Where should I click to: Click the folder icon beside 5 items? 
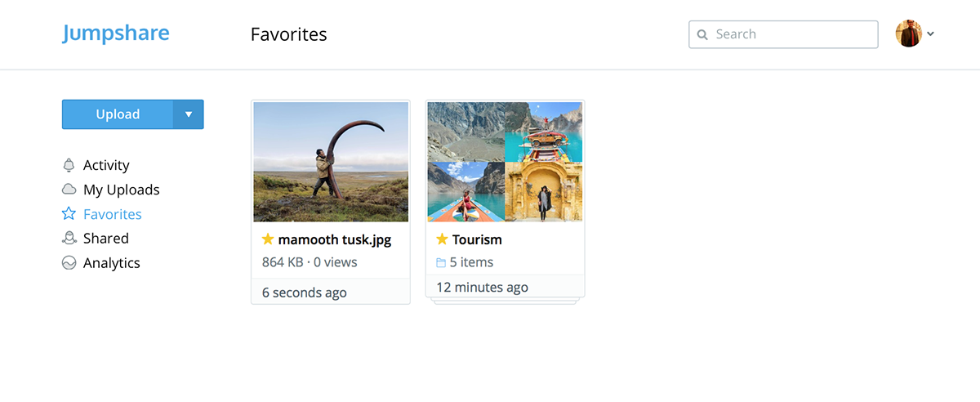coord(441,263)
